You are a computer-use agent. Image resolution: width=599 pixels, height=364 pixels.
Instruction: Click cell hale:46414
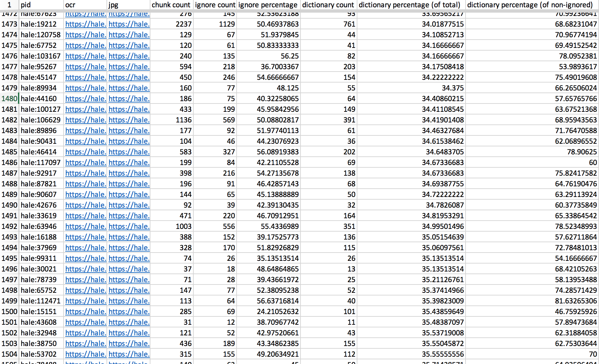click(41, 152)
